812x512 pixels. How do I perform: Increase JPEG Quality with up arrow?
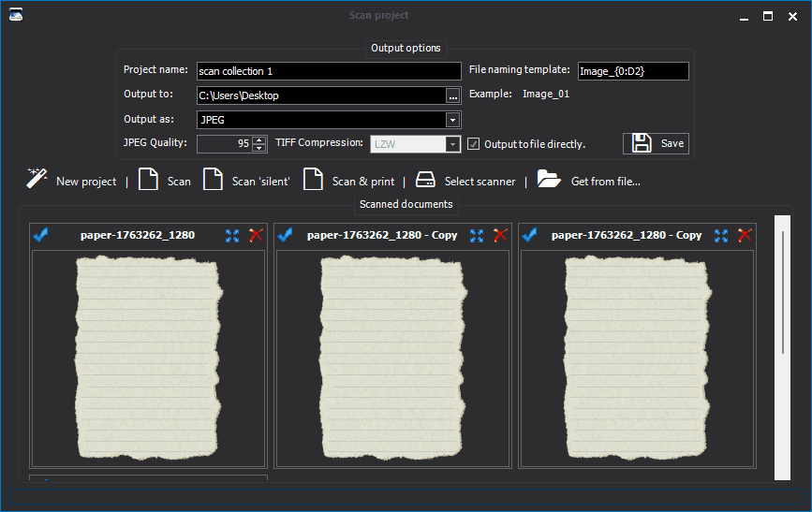click(x=258, y=139)
